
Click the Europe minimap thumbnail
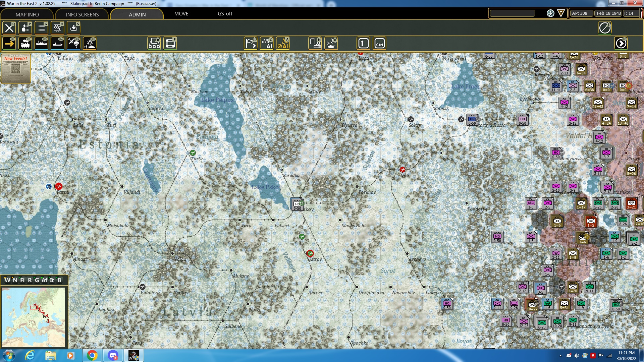(x=34, y=317)
